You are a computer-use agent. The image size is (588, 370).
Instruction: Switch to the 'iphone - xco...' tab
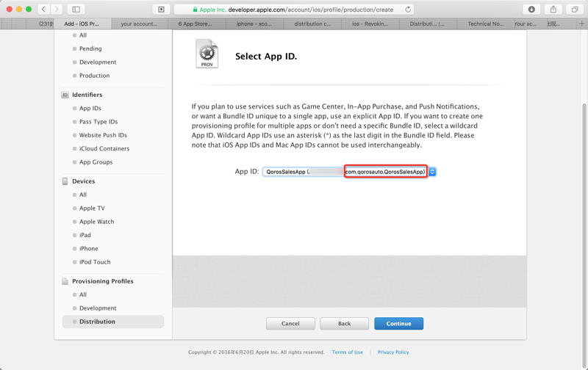pos(254,23)
